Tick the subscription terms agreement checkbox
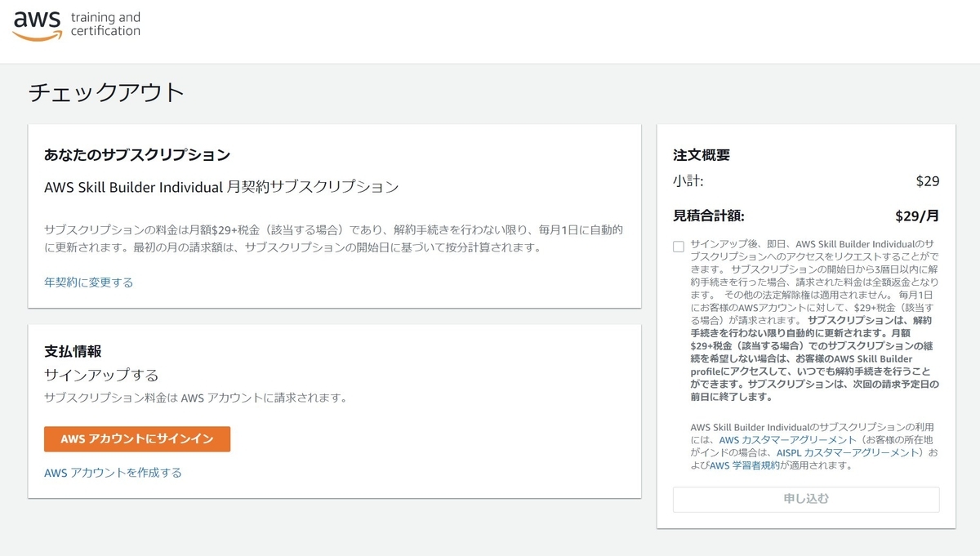The image size is (980, 556). coord(679,247)
